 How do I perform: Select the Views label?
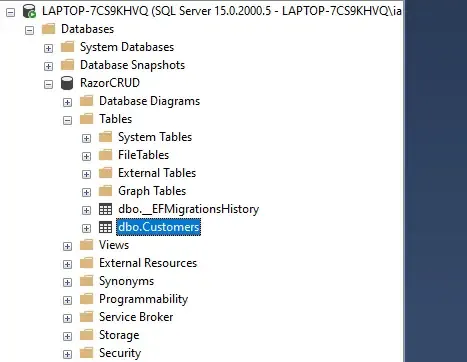114,245
